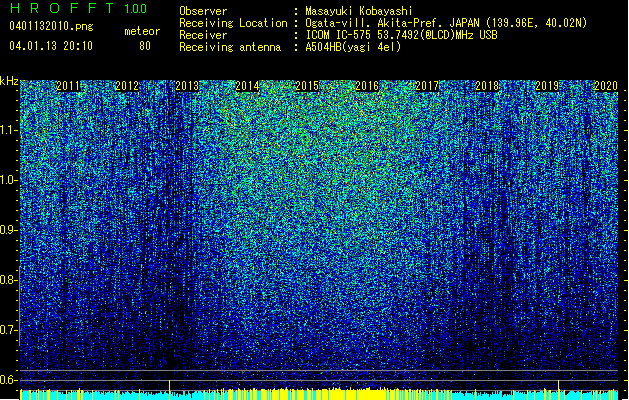Click the ICOM IC-575 receiver text
The width and height of the screenshot is (629, 400).
[401, 35]
